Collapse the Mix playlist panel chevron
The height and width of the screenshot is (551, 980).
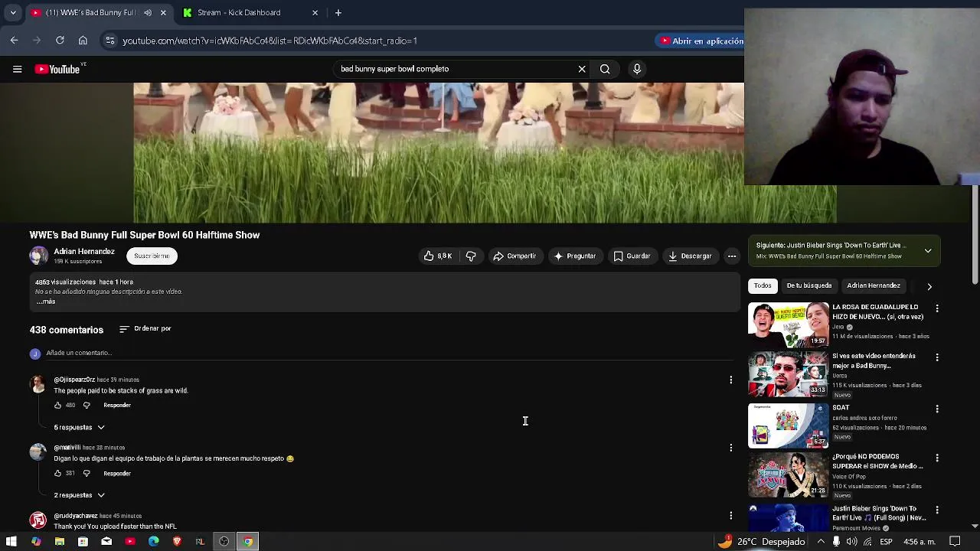(x=928, y=251)
